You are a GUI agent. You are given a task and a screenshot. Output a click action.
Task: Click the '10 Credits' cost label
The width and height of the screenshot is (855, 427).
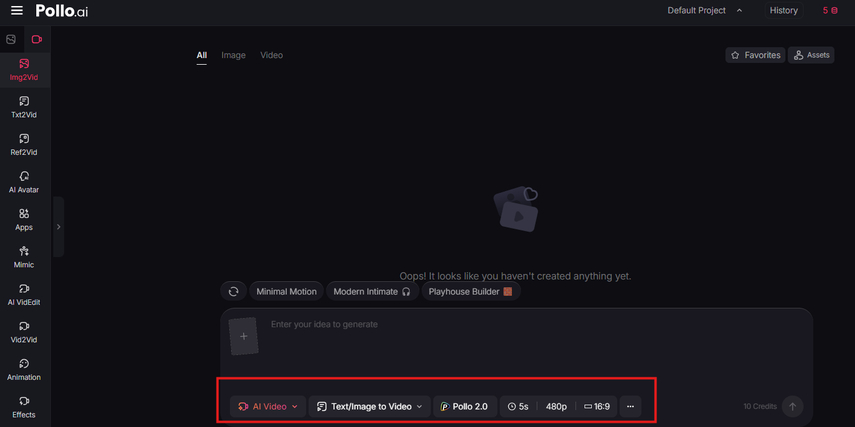tap(760, 406)
